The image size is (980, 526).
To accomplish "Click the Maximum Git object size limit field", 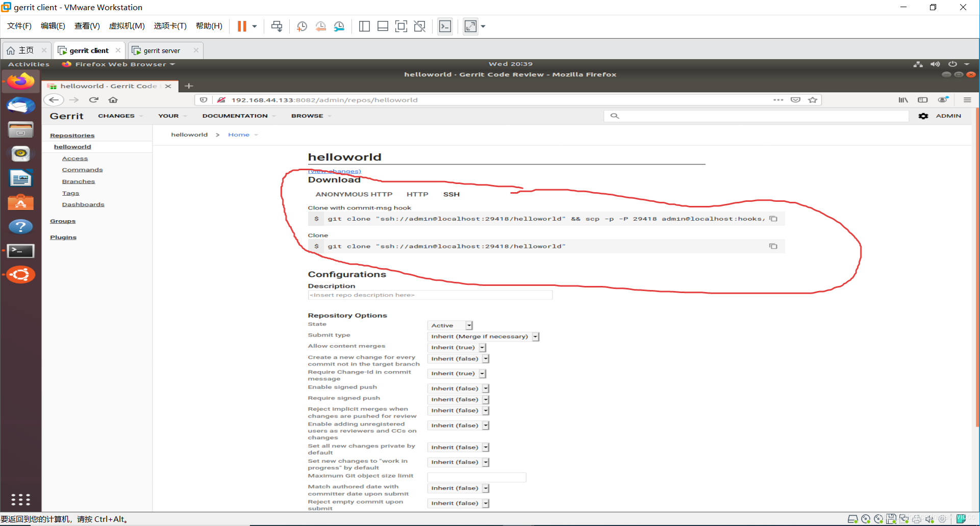I will [476, 478].
